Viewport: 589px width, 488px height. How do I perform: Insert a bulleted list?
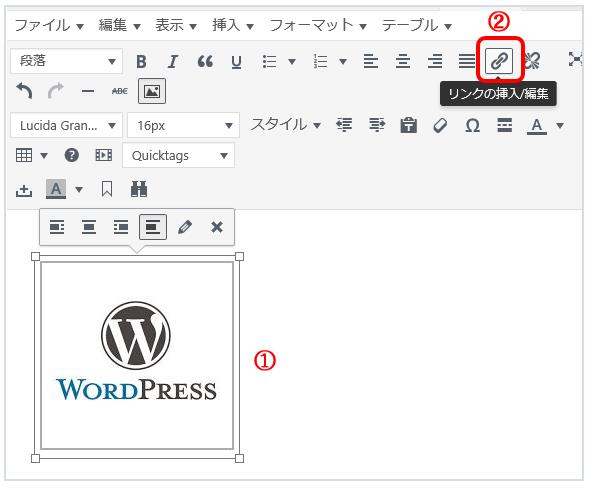tap(270, 61)
